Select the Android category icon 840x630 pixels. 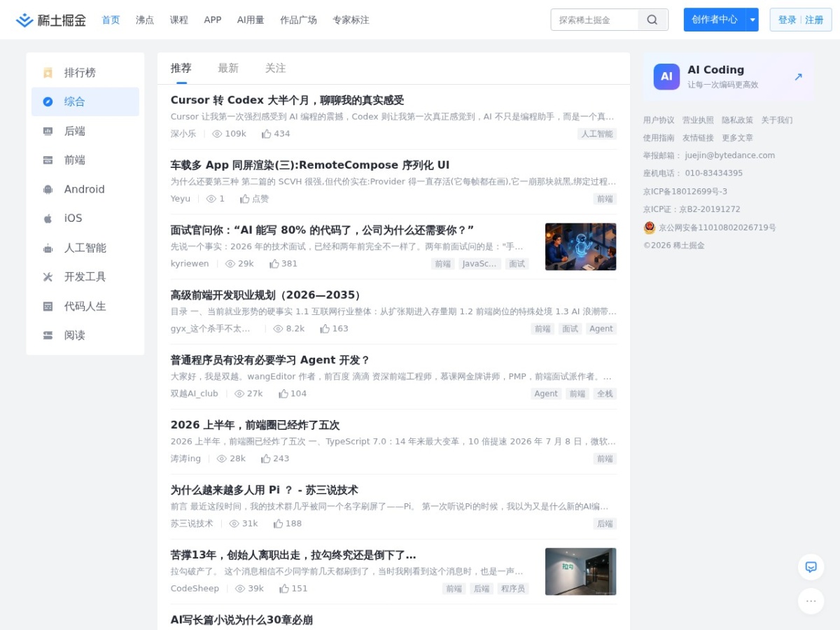point(48,189)
